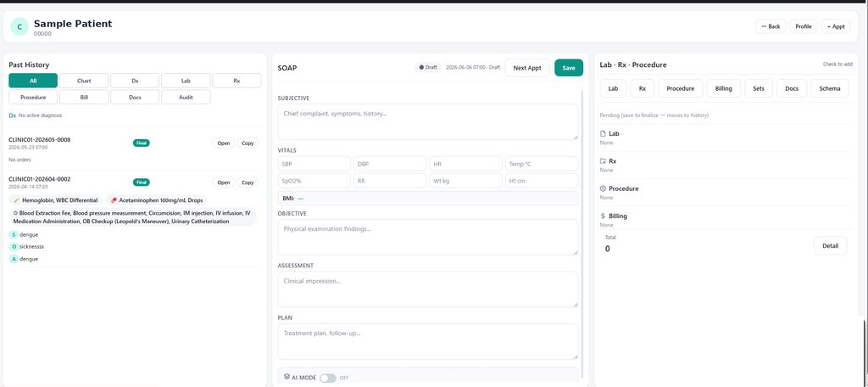Screen dimensions: 868x387
Task: Click the Final badge on visit 202604-0002
Action: click(x=142, y=182)
